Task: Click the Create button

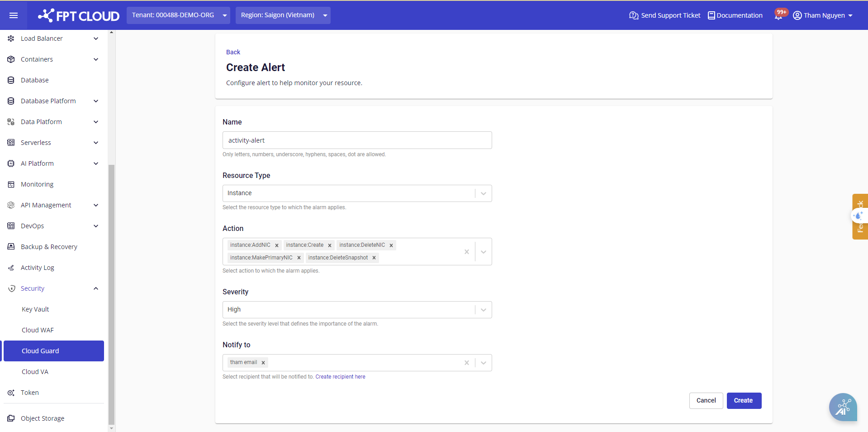Action: point(744,400)
